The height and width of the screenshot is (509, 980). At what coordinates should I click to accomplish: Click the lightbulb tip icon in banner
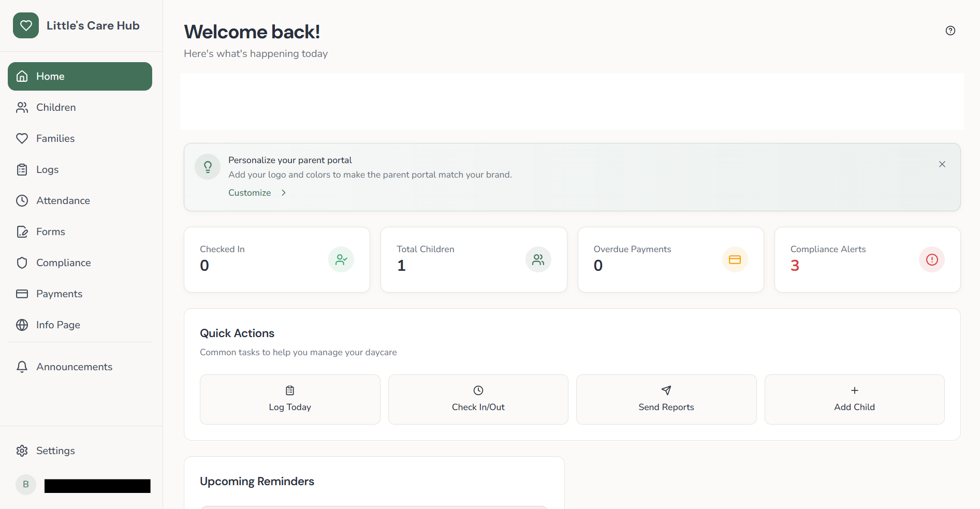click(208, 167)
